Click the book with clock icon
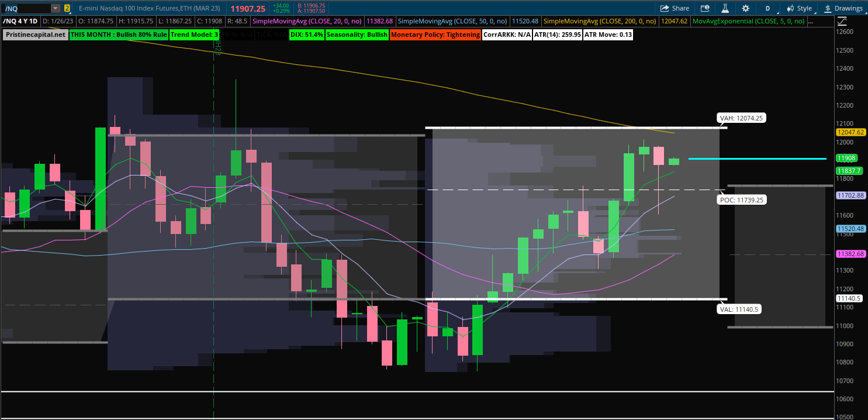This screenshot has width=868, height=420. point(705,8)
